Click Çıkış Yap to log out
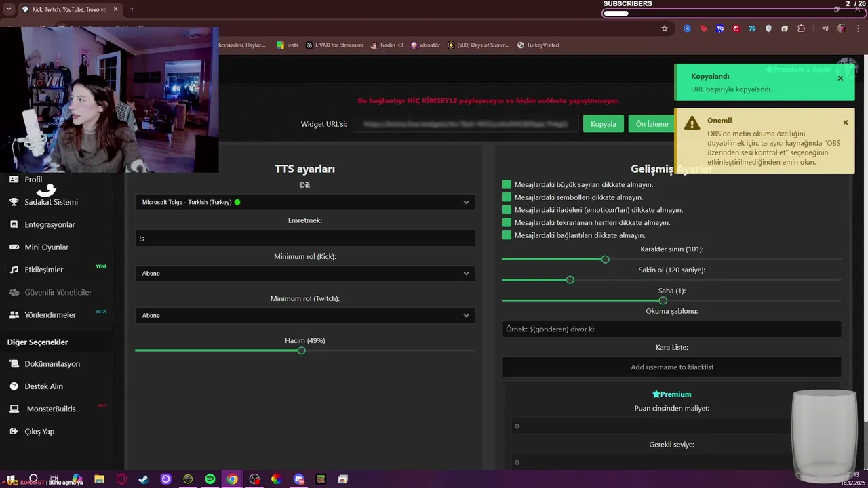 click(39, 432)
